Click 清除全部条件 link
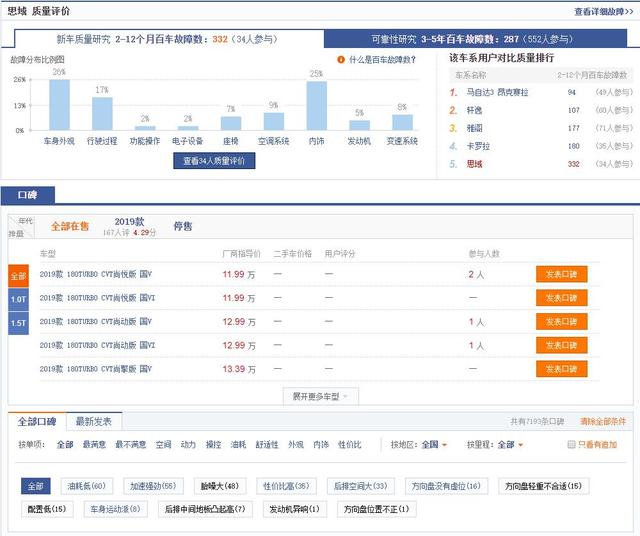The image size is (640, 536). tap(603, 422)
